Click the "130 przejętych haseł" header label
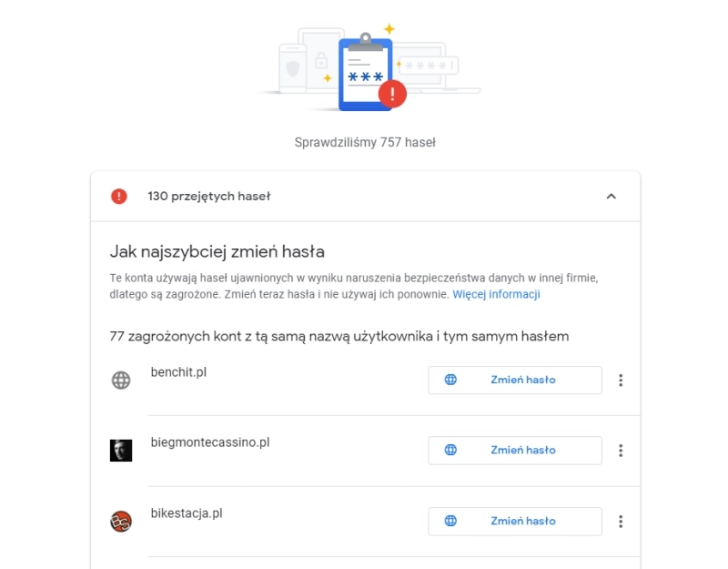Screen dimensions: 728x569 208,196
